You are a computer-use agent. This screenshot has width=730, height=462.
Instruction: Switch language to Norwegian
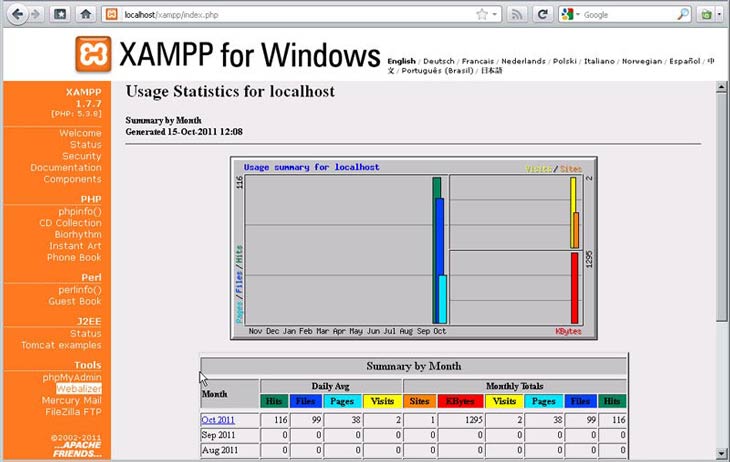pos(642,61)
